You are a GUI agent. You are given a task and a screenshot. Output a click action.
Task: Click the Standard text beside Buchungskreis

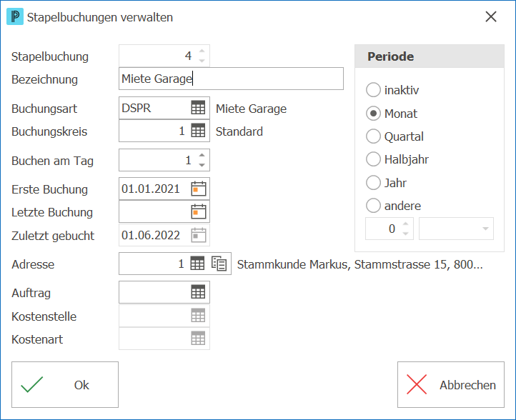[239, 131]
